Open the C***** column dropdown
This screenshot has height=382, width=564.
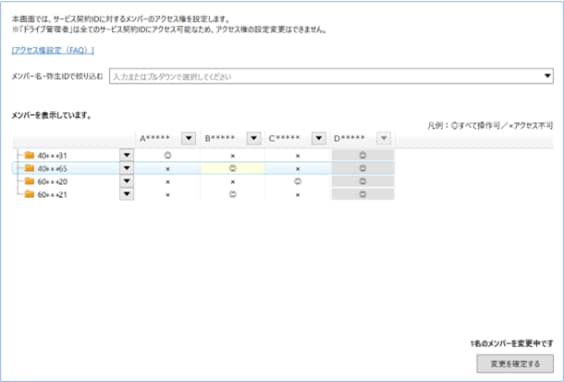[319, 138]
